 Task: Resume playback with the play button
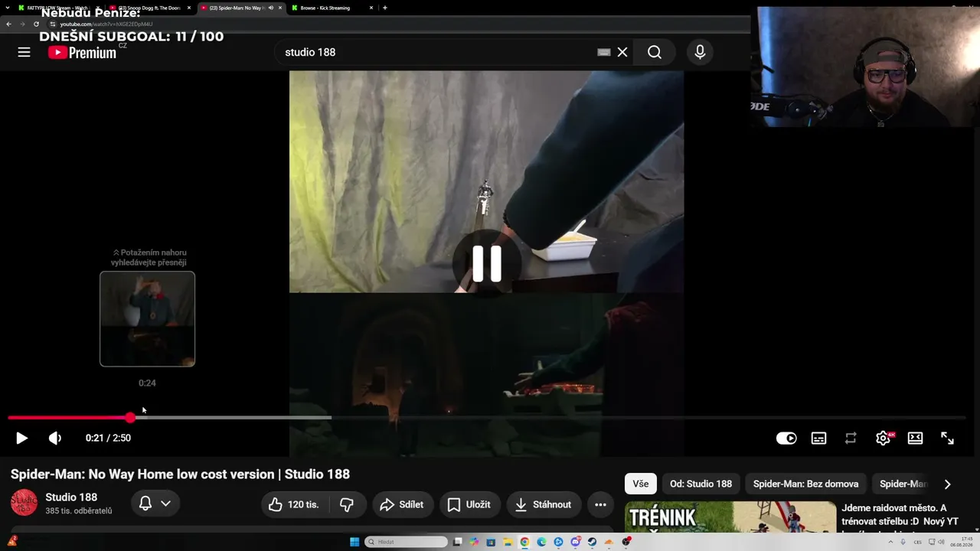tap(21, 438)
